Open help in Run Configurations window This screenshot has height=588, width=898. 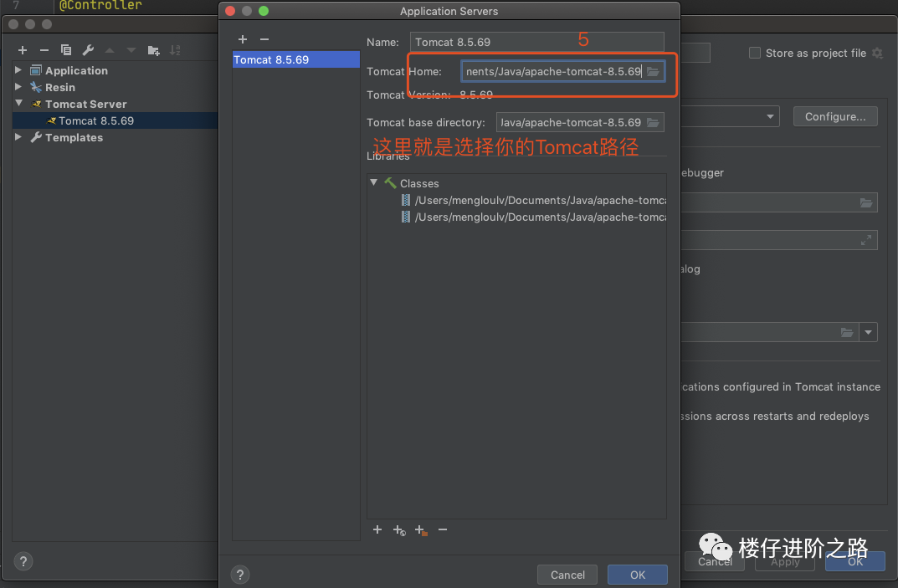[23, 561]
